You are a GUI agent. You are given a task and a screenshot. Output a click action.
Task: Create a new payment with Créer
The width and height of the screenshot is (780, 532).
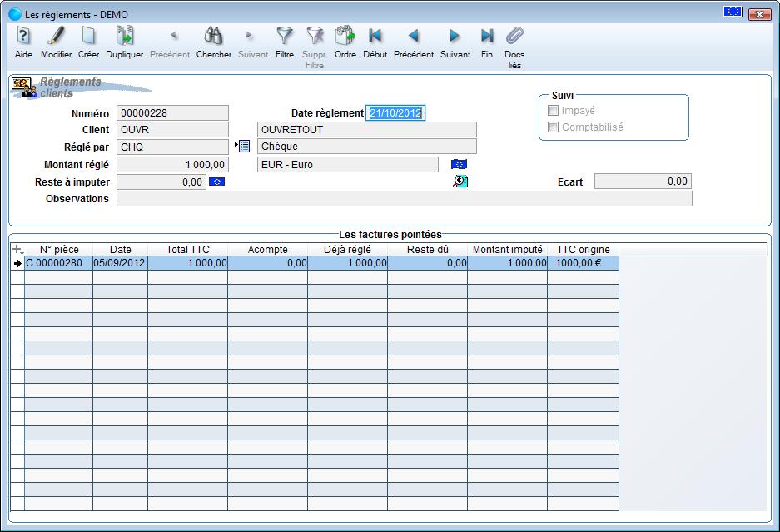click(88, 36)
